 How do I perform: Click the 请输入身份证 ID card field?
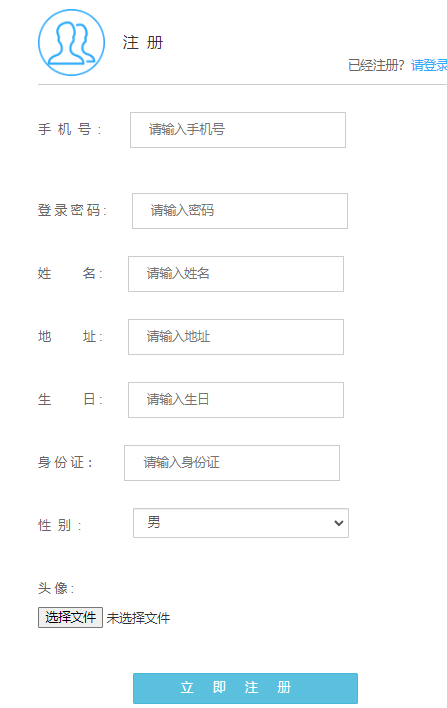[x=232, y=463]
